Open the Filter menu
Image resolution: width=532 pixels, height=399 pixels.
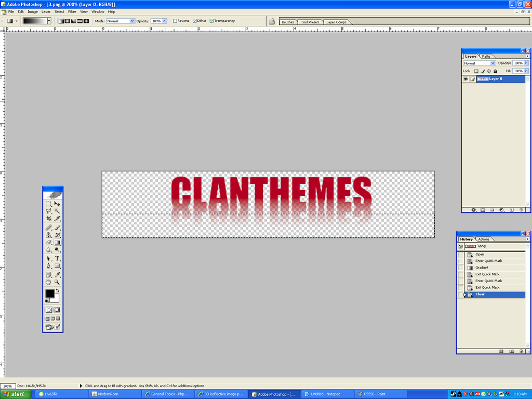coord(72,11)
